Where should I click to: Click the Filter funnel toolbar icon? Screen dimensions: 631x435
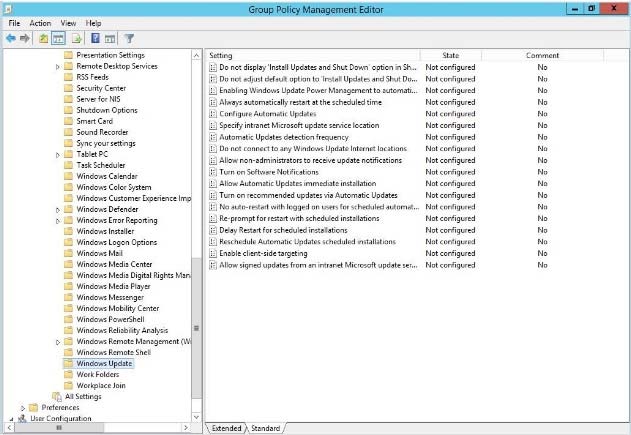129,39
